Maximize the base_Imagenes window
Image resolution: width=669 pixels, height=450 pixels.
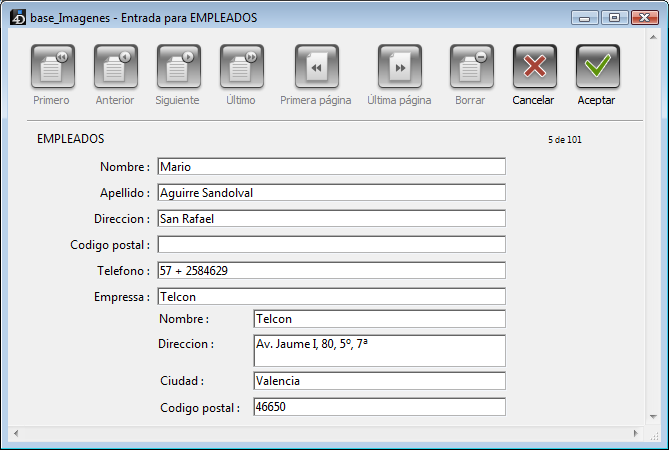coord(614,18)
